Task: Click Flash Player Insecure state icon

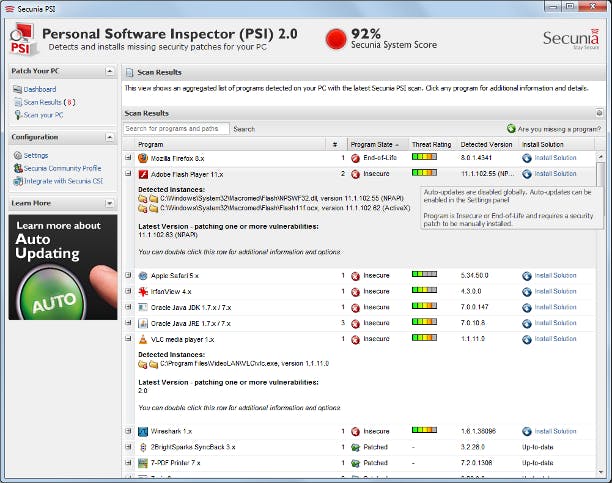Action: pyautogui.click(x=355, y=174)
